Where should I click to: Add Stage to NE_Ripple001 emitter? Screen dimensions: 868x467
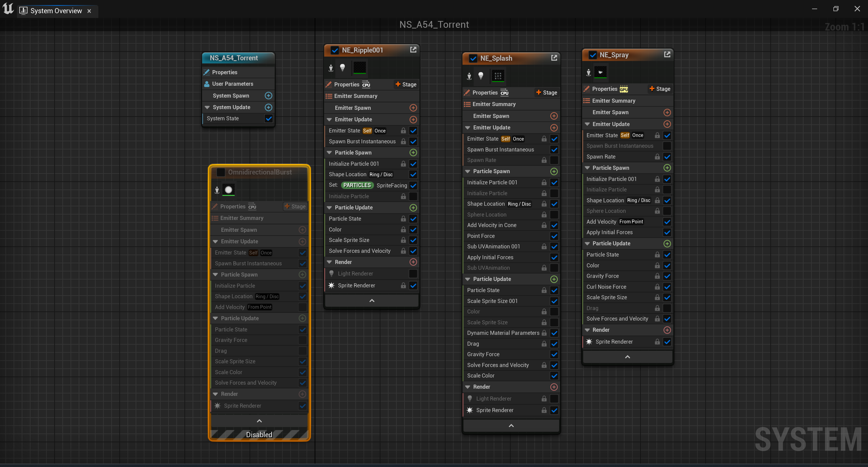[406, 84]
